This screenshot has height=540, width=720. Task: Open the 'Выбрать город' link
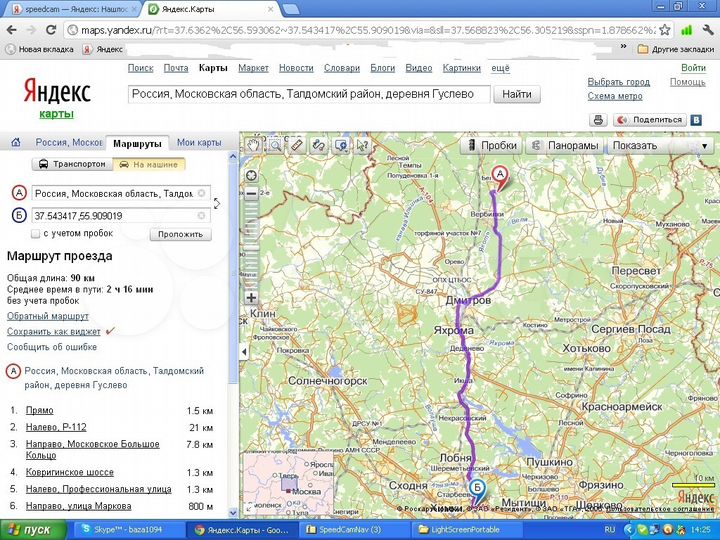619,82
